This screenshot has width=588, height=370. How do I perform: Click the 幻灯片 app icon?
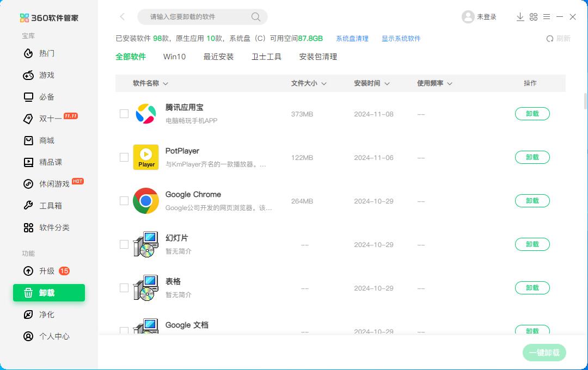click(x=146, y=244)
